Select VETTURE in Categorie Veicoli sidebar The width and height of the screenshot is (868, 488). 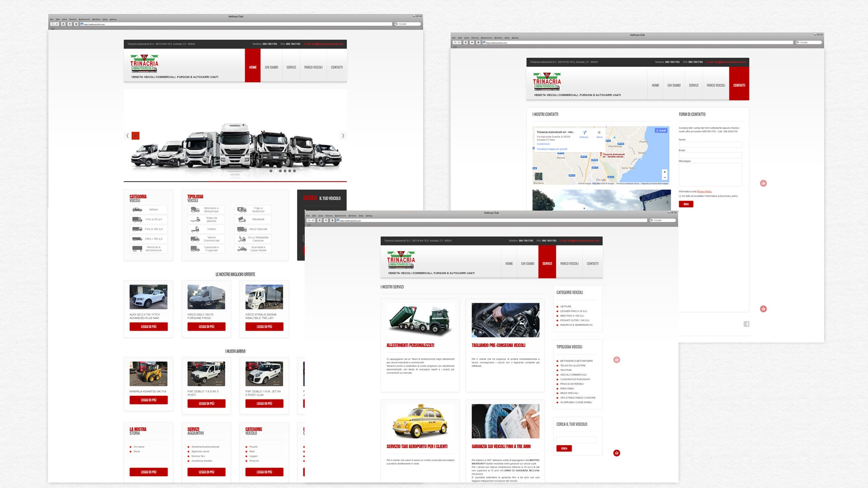(x=566, y=306)
